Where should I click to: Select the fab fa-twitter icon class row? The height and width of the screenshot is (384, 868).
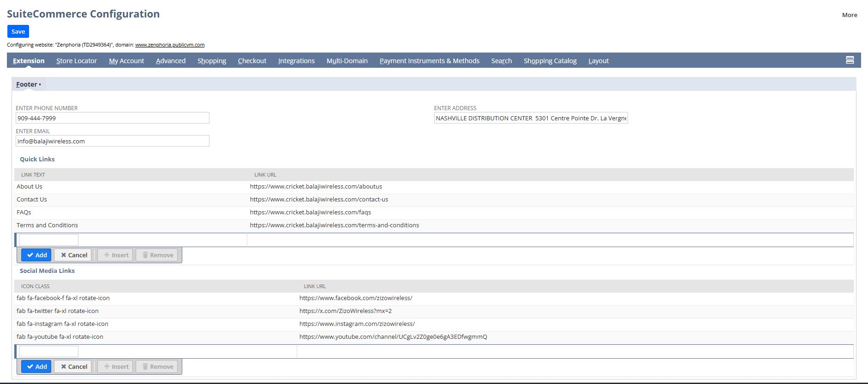point(57,311)
